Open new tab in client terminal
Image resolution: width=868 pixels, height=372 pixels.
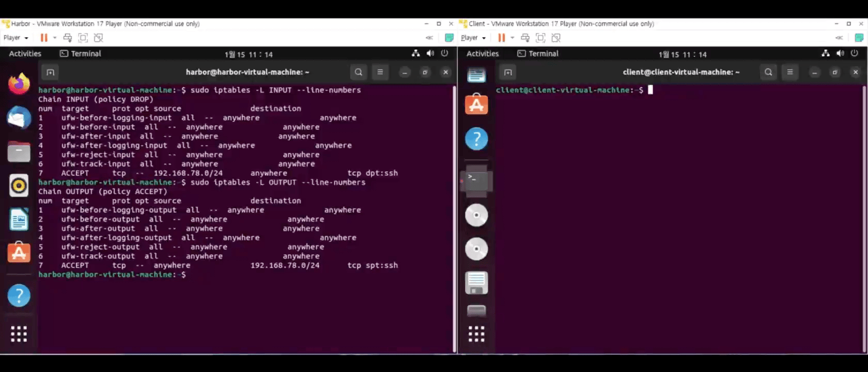508,72
